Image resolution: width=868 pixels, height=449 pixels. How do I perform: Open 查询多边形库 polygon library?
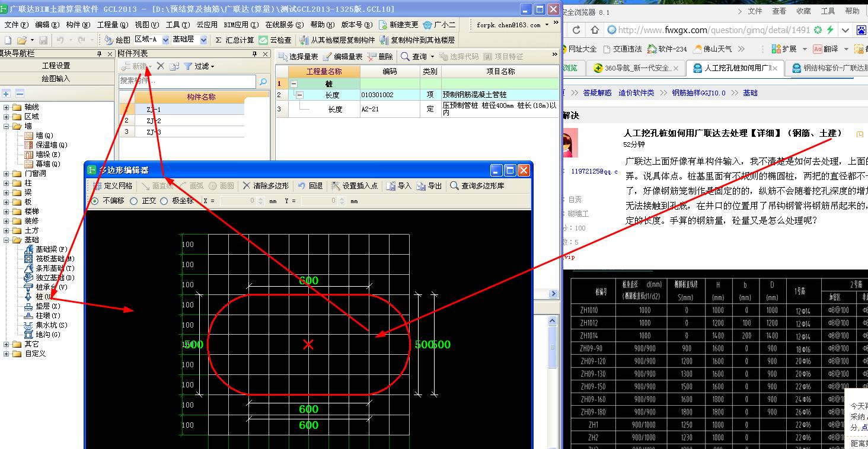point(477,185)
